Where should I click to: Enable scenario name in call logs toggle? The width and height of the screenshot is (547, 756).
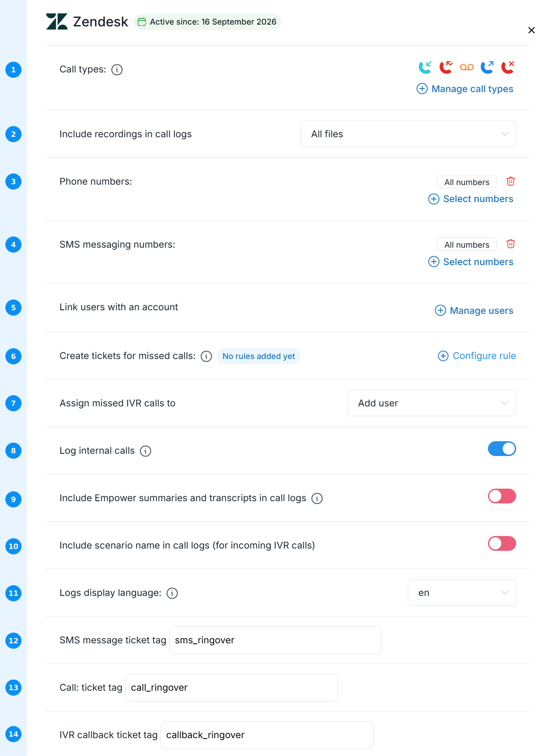click(502, 544)
